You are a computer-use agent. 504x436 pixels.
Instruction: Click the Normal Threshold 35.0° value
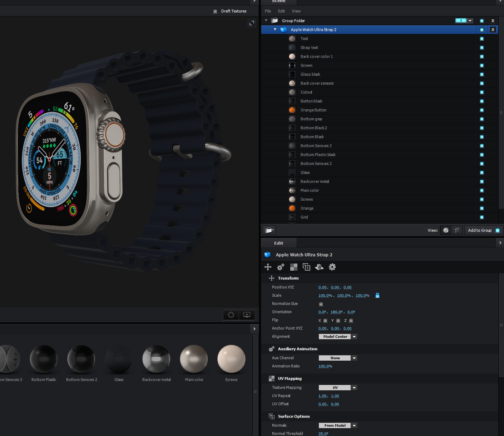[323, 434]
